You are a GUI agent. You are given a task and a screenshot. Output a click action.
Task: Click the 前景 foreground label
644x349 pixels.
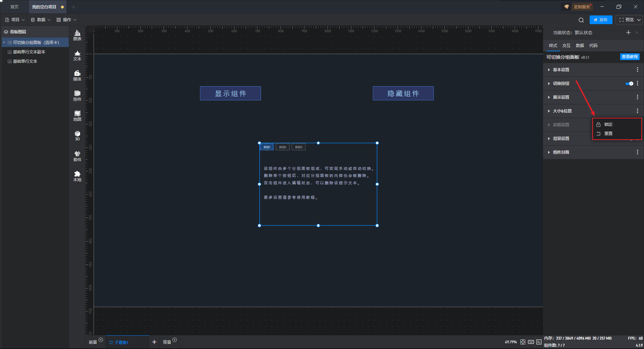click(x=93, y=342)
